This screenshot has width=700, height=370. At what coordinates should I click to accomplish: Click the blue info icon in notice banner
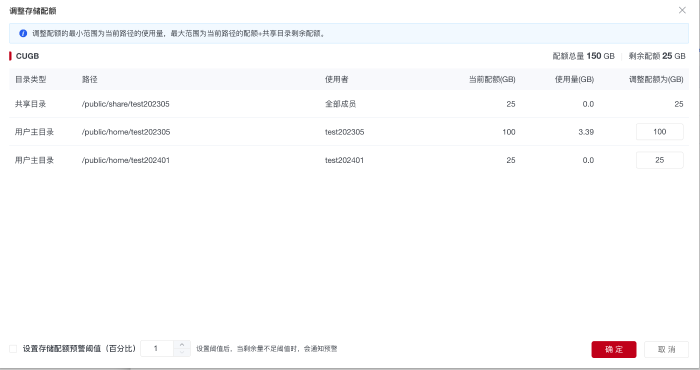click(23, 33)
